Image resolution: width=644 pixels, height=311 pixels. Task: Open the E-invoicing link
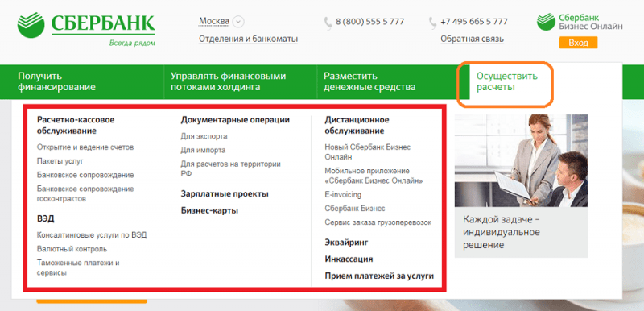tap(343, 195)
